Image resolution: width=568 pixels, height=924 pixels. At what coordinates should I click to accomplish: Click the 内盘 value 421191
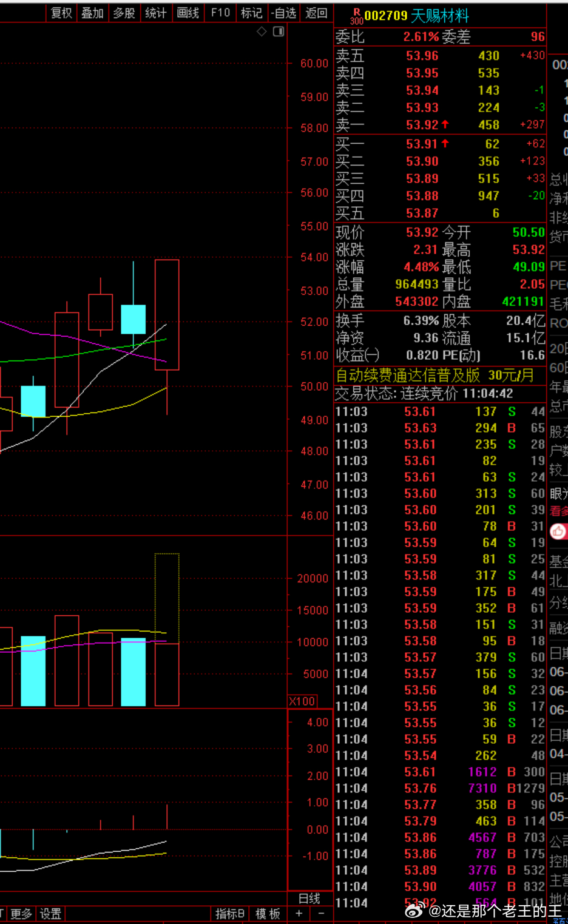(x=523, y=302)
